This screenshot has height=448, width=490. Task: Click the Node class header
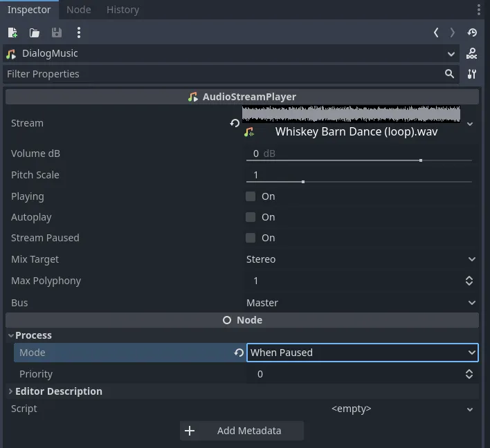coord(242,320)
